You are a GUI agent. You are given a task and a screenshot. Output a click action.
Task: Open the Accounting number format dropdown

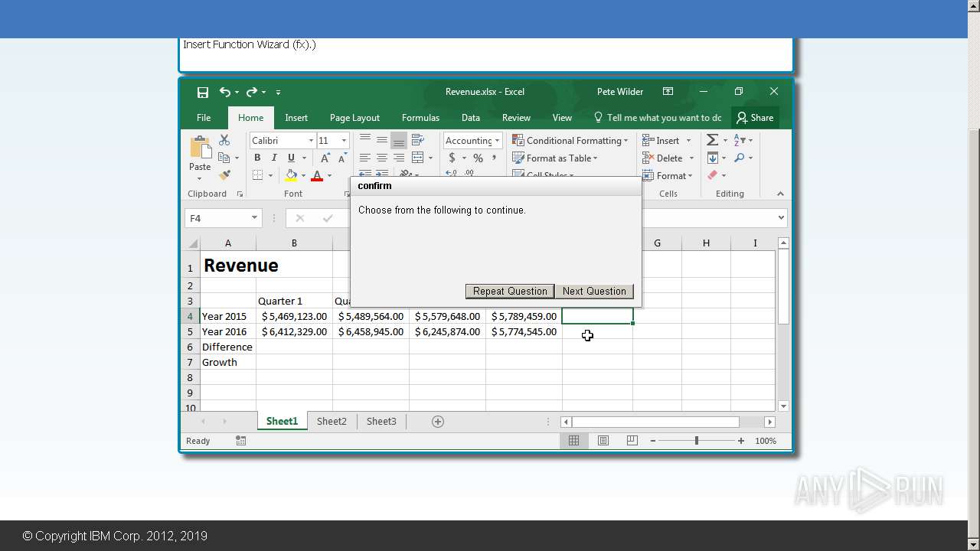pos(497,140)
